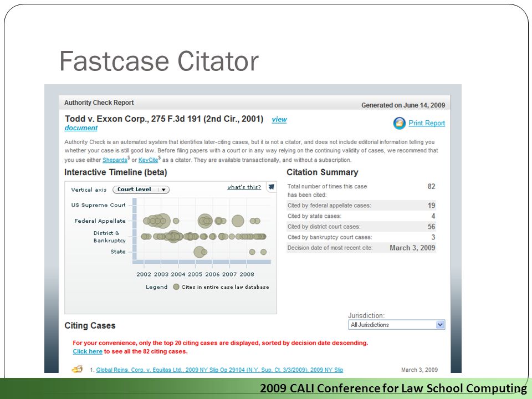
Task: Click the 'Cited by district court cases' value 56
Action: click(x=431, y=227)
